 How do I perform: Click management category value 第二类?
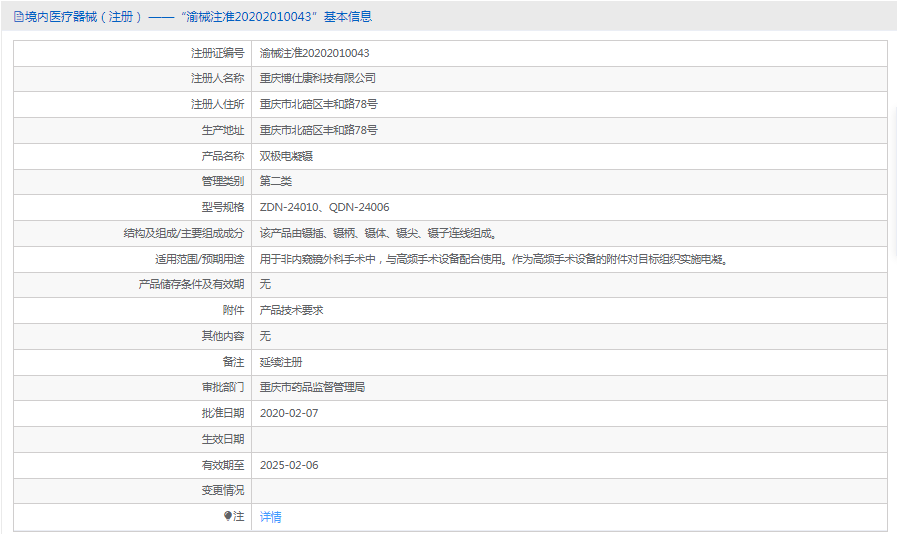(x=276, y=181)
